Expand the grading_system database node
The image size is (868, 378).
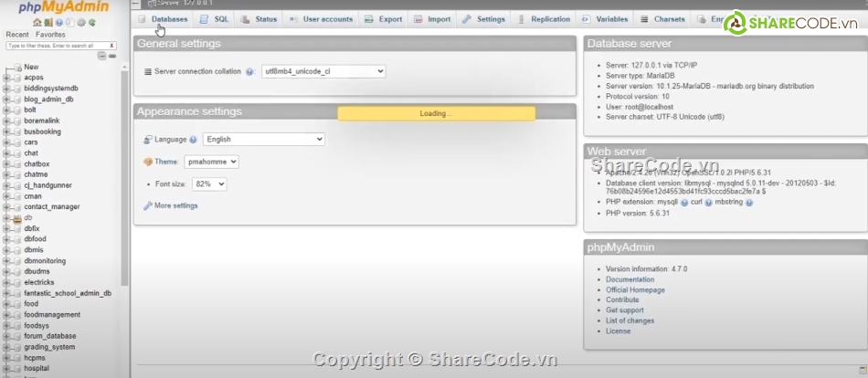coord(6,348)
